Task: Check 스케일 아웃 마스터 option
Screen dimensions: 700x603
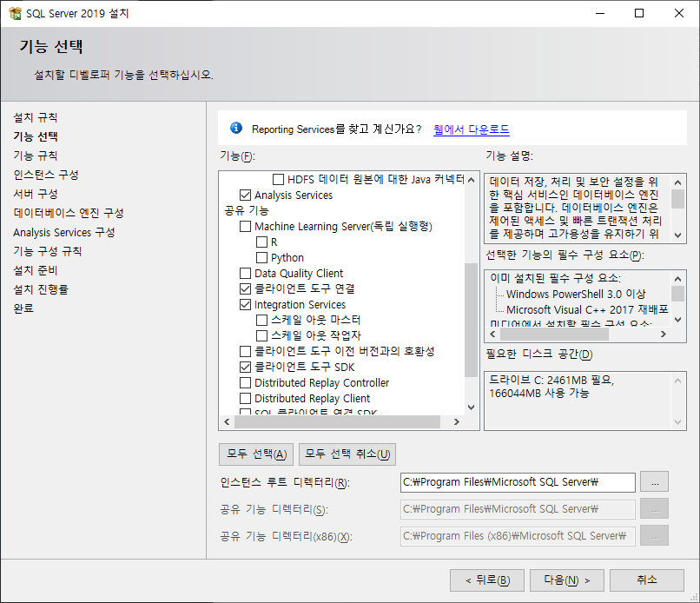Action: pyautogui.click(x=261, y=321)
